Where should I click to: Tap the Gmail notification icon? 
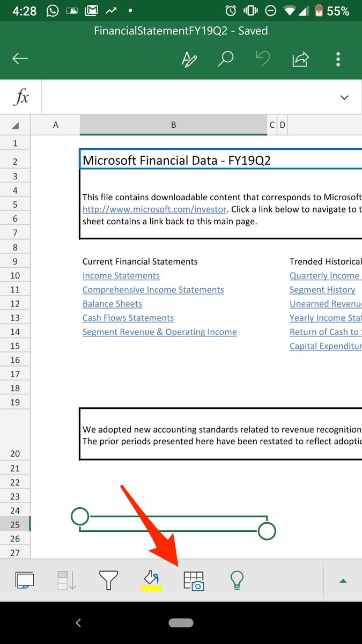pyautogui.click(x=92, y=11)
